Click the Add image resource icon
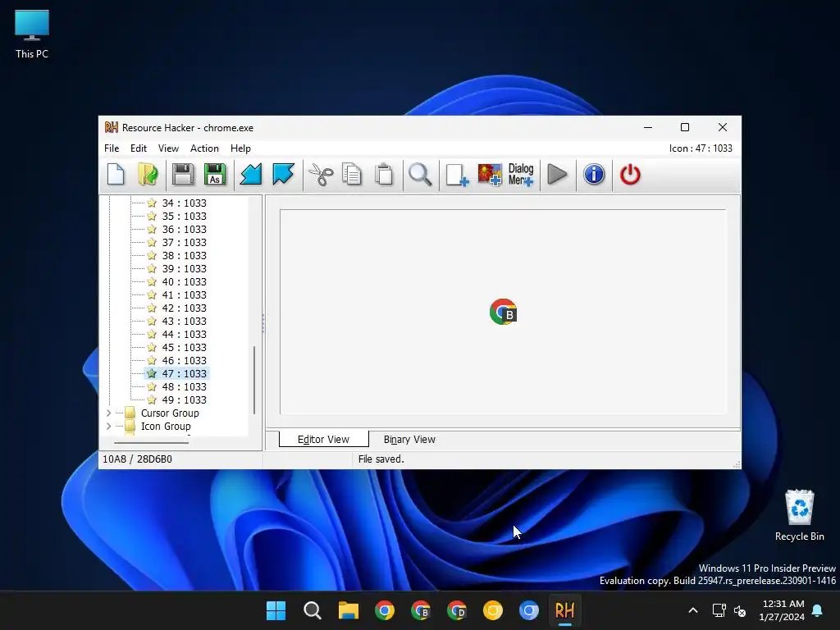840x630 pixels. (490, 175)
